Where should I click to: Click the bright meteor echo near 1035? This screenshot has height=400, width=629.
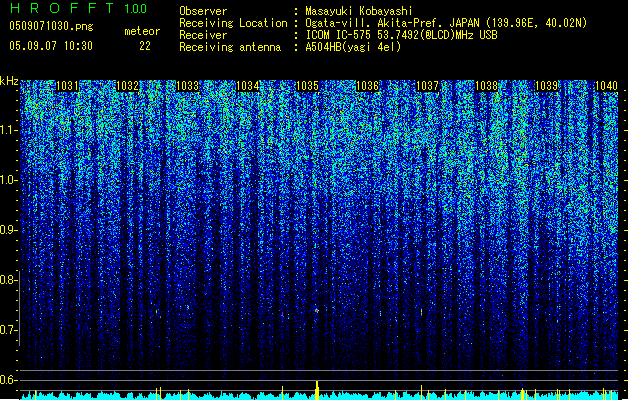tap(317, 311)
